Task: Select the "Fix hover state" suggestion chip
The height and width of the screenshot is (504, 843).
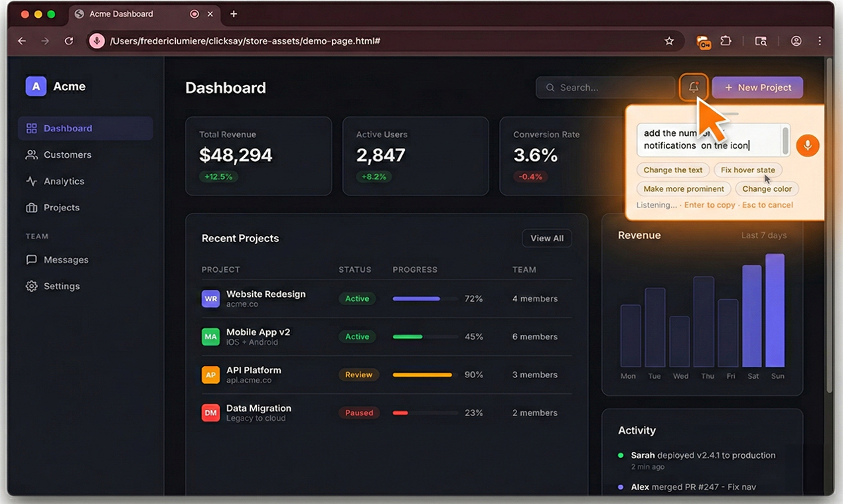Action: click(x=748, y=170)
